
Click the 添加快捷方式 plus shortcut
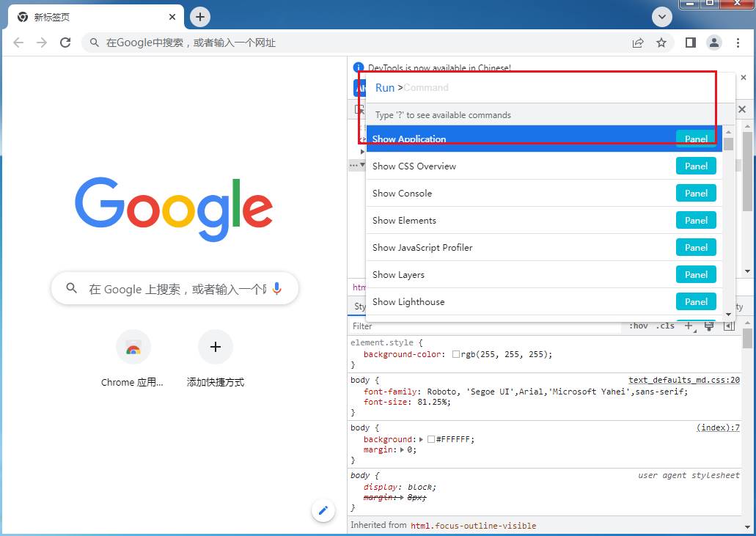tap(216, 359)
